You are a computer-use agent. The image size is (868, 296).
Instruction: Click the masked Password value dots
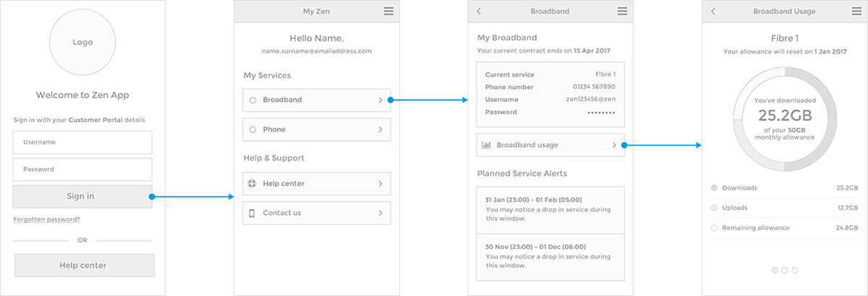[601, 113]
